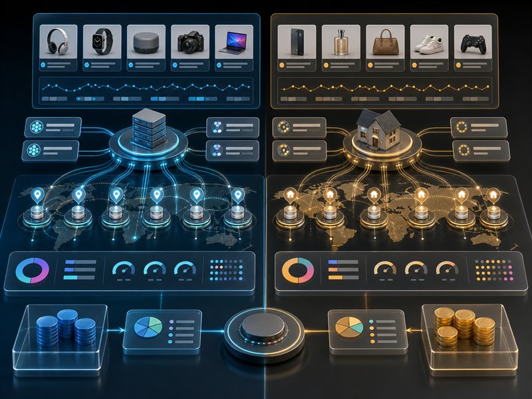Click the brown handbag product image
The image size is (532, 399).
385,42
